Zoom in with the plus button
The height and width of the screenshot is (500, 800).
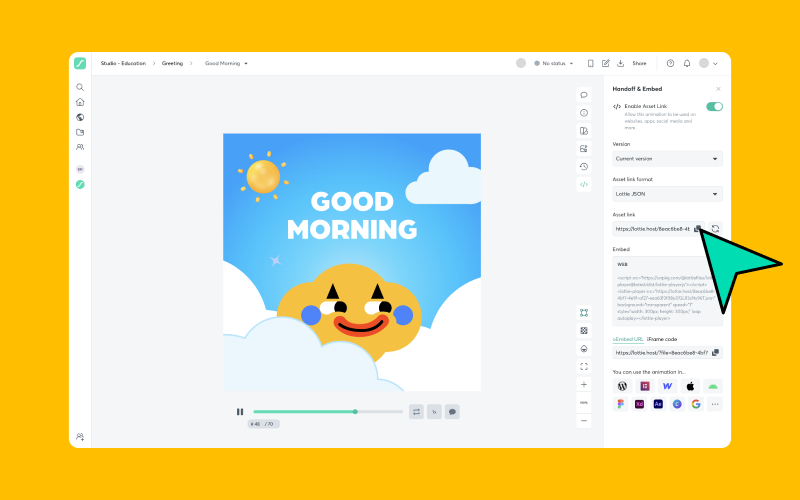coord(584,384)
